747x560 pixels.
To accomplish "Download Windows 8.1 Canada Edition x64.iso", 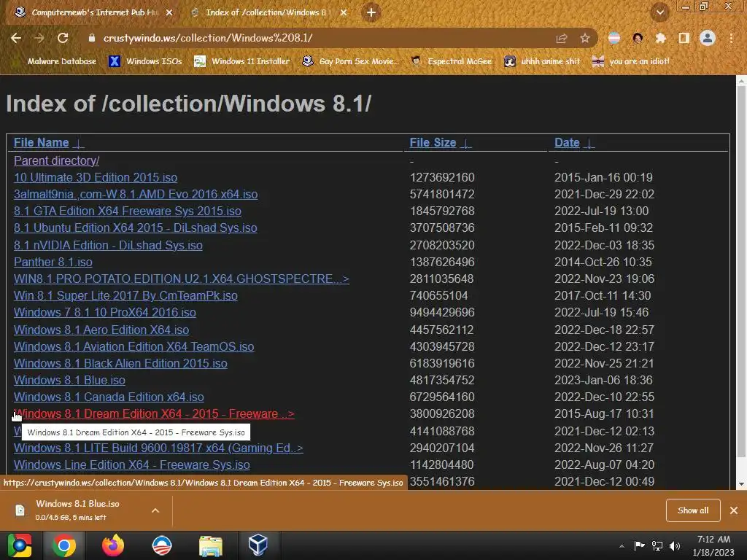I will (x=109, y=397).
